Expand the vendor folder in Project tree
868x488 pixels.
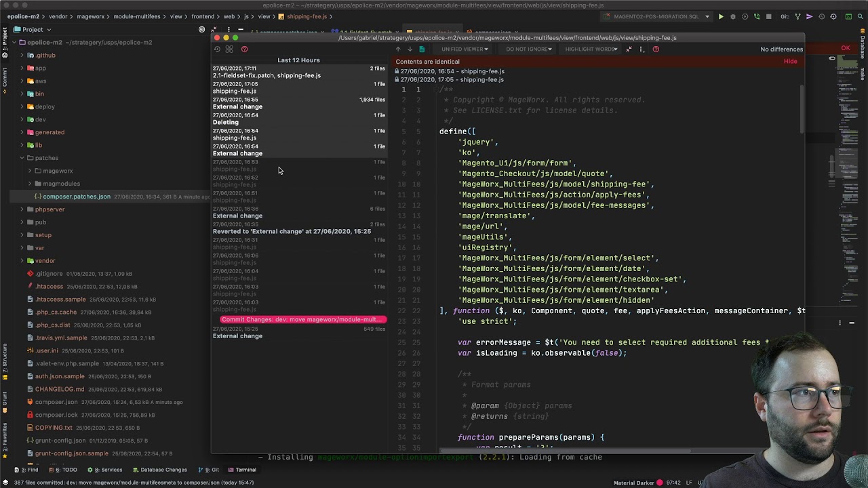[x=22, y=261]
